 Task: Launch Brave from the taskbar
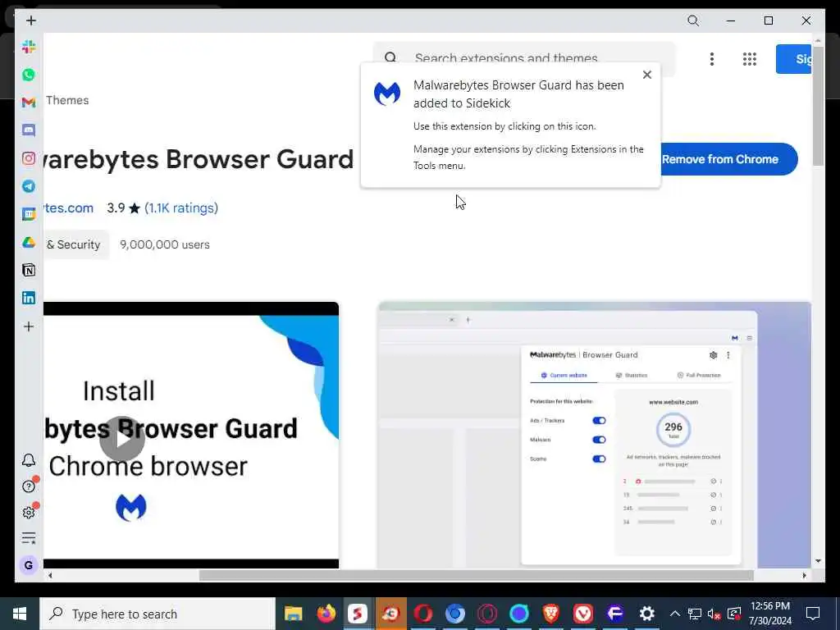click(x=550, y=614)
